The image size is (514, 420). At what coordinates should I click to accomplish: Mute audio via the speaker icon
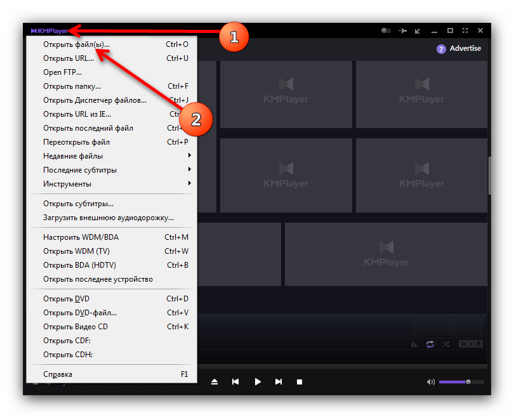[x=430, y=382]
